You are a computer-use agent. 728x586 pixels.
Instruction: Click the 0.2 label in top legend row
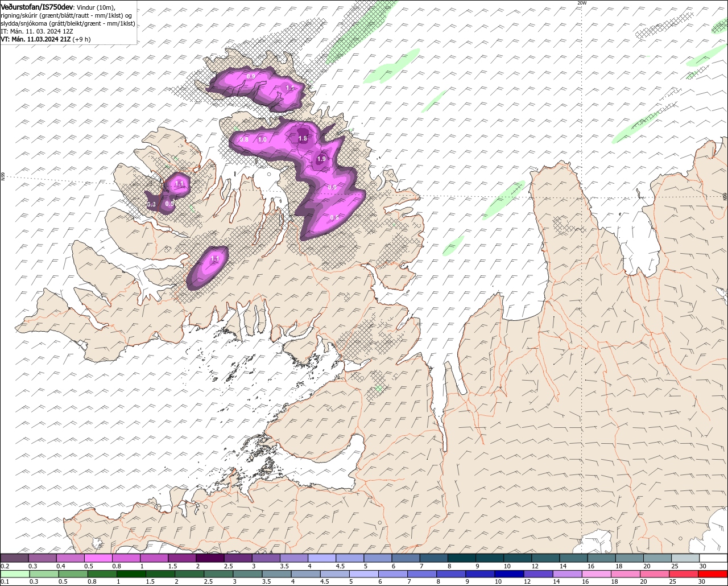tap(5, 566)
